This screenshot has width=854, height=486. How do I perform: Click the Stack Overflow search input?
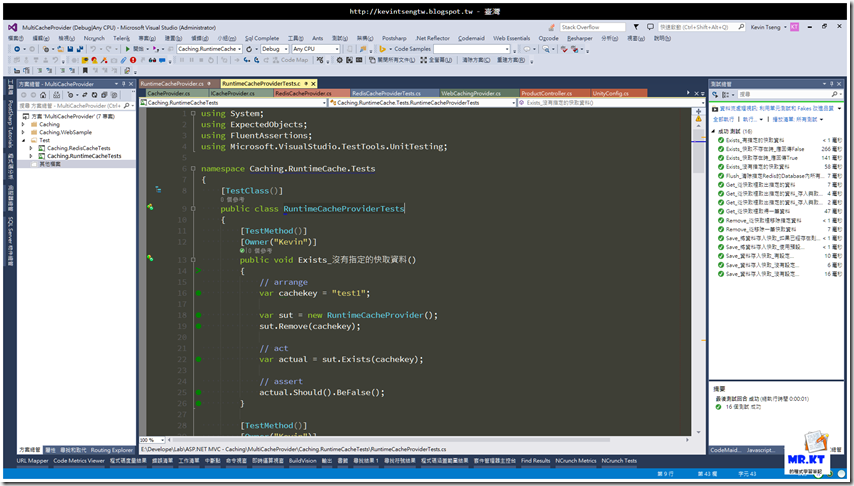[x=593, y=27]
